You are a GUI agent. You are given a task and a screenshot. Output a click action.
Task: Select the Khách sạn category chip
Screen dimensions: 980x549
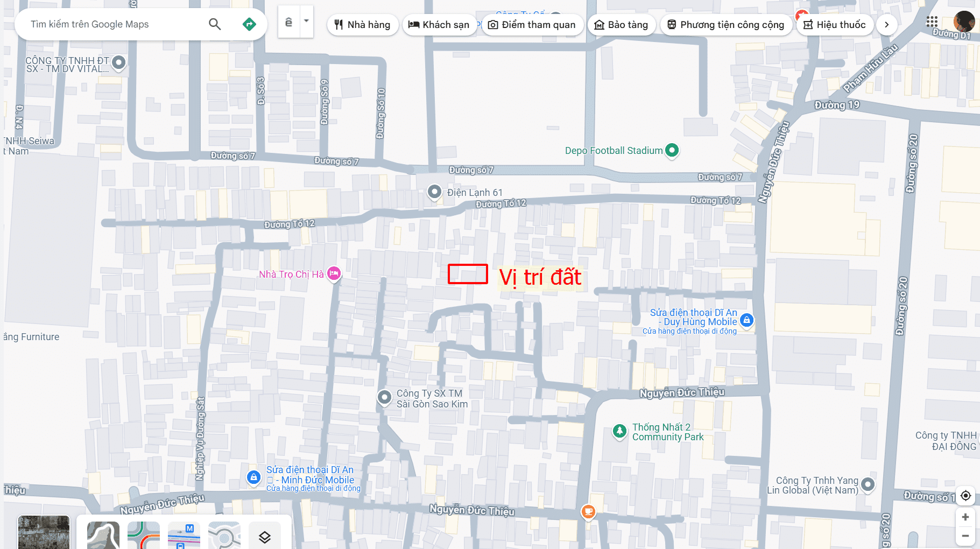[439, 25]
